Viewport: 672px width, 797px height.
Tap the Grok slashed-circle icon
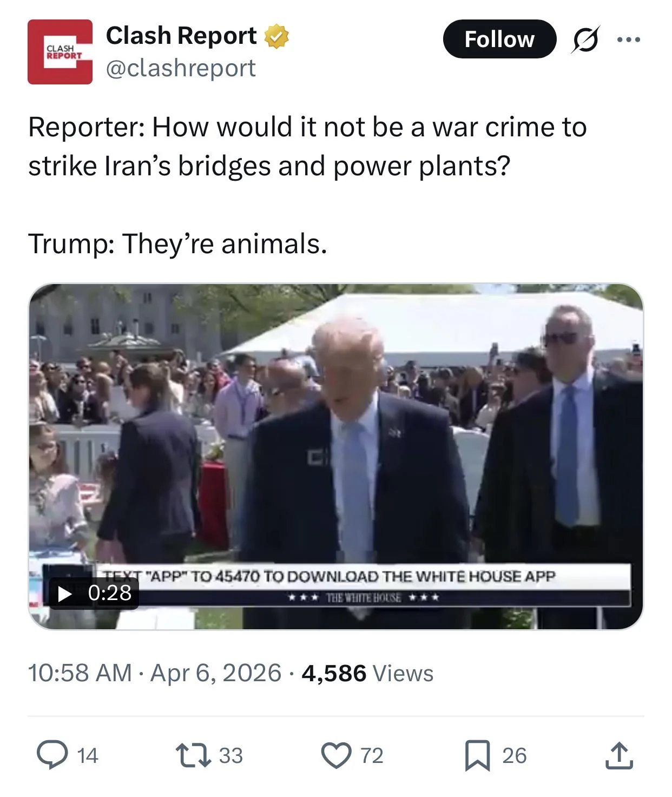coord(585,39)
